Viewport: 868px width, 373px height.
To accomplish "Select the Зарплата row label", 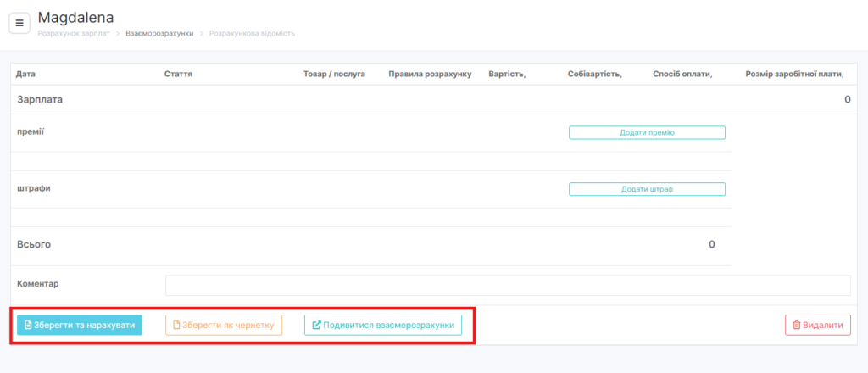I will pos(40,100).
